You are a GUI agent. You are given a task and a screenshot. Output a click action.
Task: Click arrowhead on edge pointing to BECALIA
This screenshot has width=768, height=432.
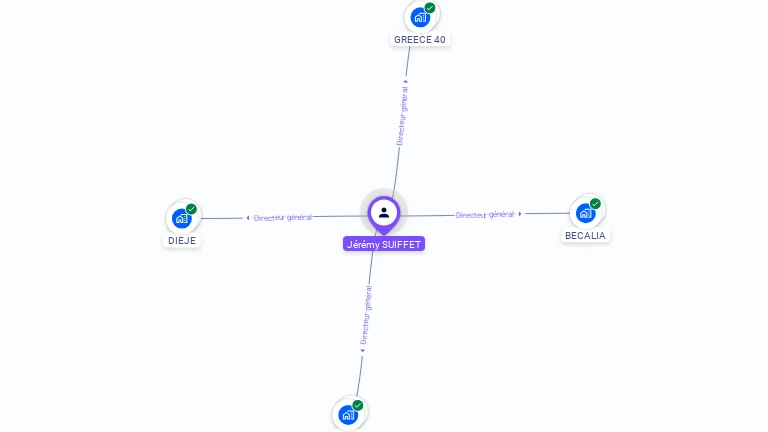tap(520, 214)
